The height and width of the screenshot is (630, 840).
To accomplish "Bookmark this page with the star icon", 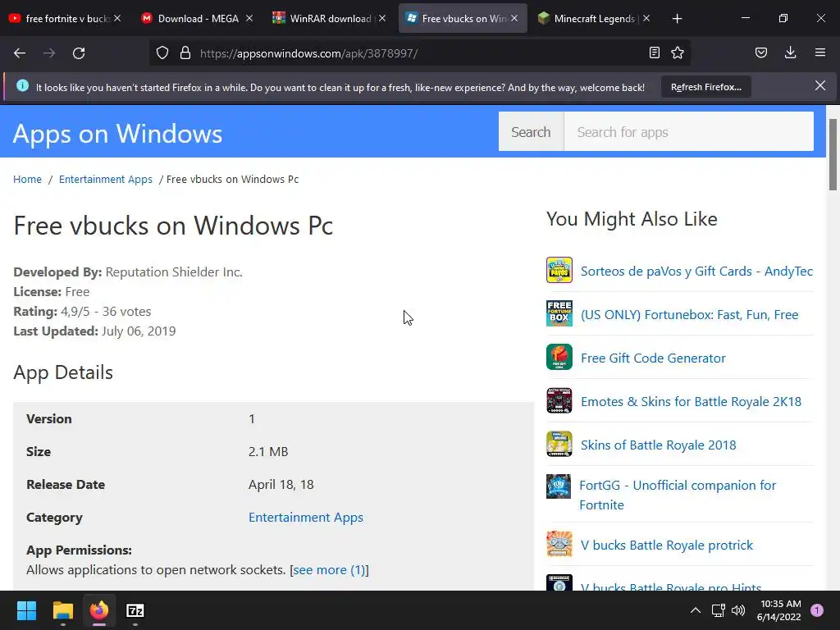I will (677, 52).
